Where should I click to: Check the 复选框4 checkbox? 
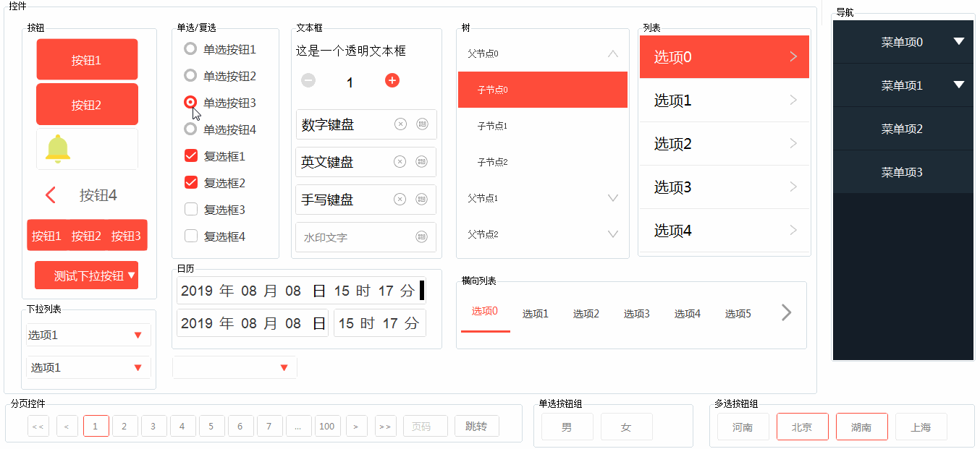pos(190,236)
